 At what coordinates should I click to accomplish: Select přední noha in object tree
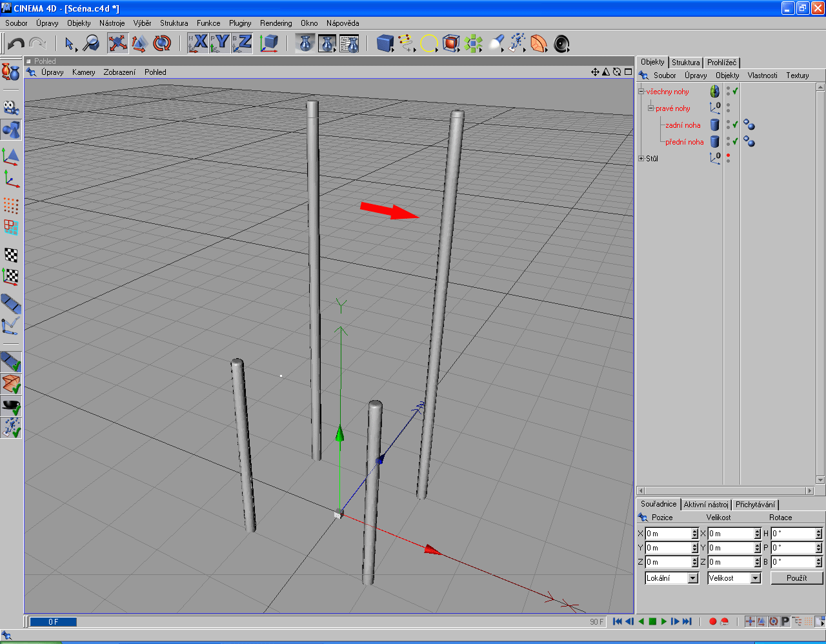tap(685, 142)
